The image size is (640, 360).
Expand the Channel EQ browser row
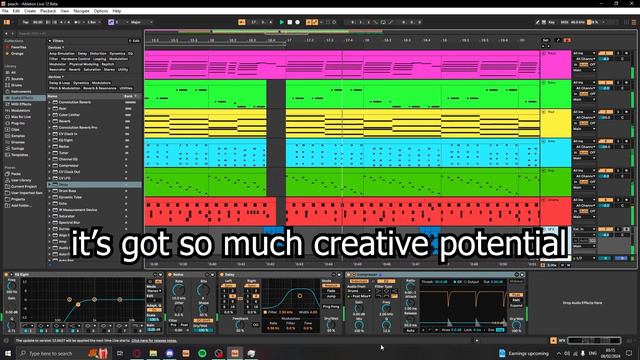50,159
